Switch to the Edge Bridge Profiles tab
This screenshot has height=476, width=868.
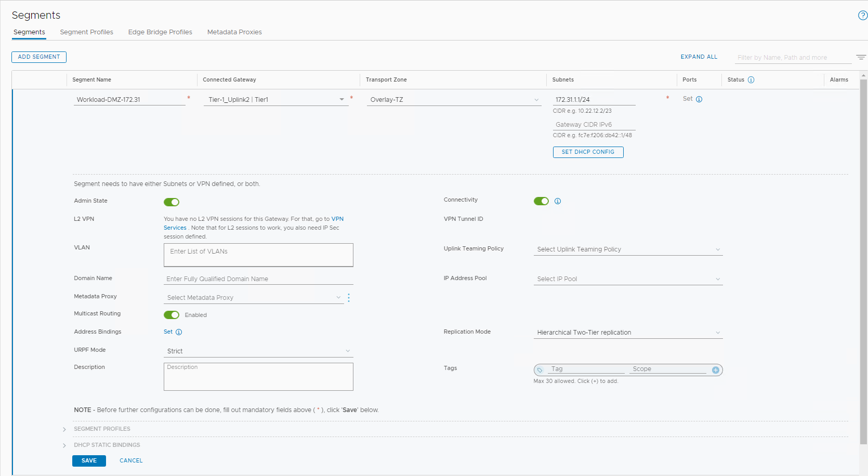pos(160,32)
